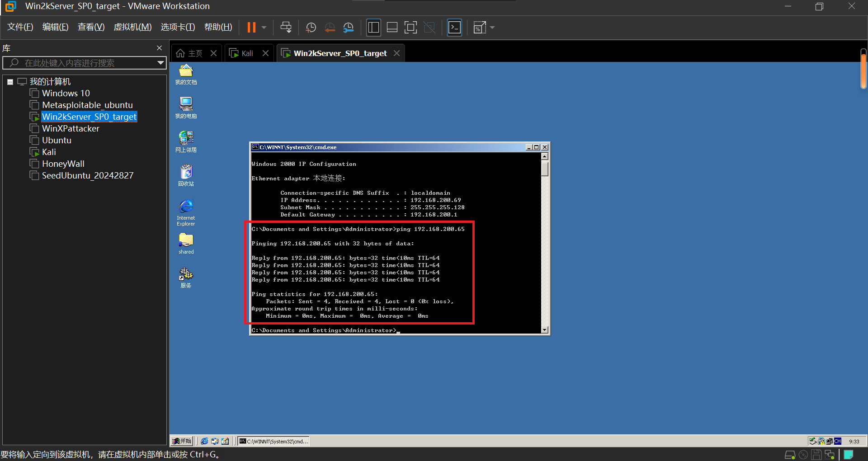Collapse the 我的计算机 tree node
This screenshot has height=461, width=868.
point(10,82)
